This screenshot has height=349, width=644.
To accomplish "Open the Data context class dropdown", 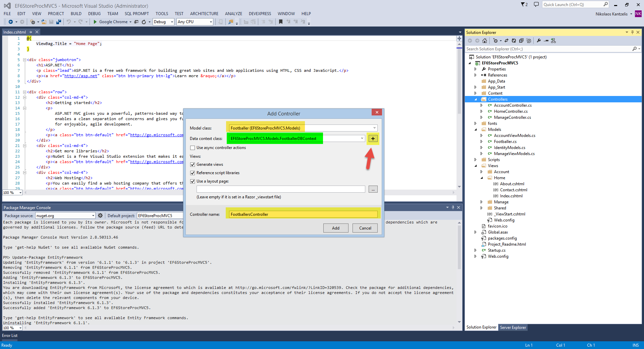I will (x=362, y=138).
